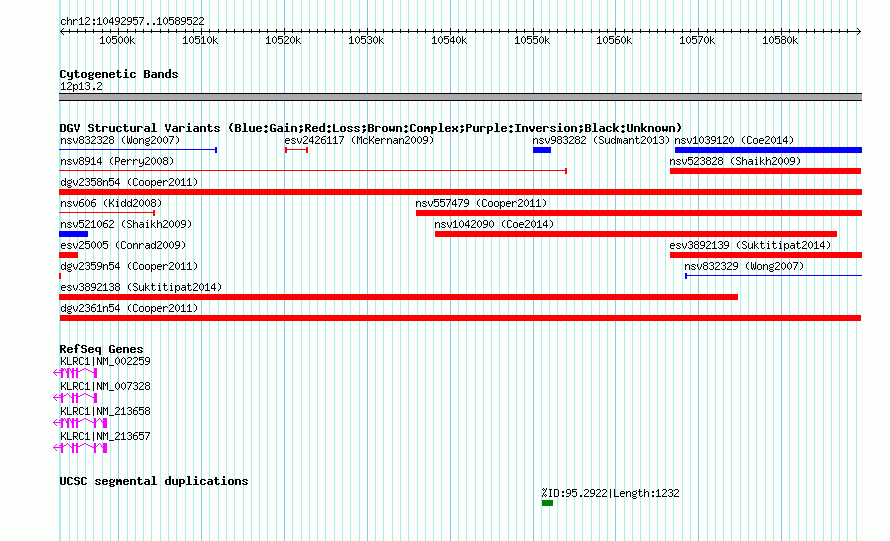Open the nsv983282 (Sudmant2013) variant label
This screenshot has width=890, height=541.
pos(601,140)
